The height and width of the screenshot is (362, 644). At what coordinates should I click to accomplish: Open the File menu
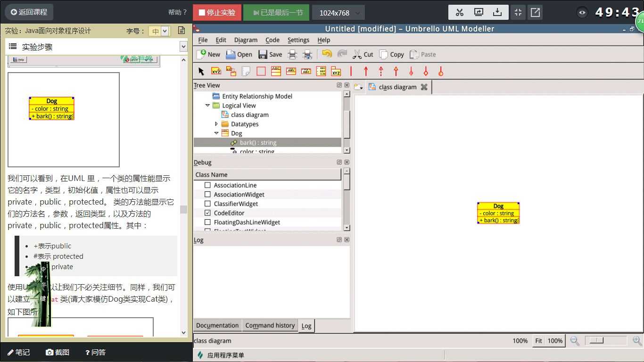tap(203, 40)
